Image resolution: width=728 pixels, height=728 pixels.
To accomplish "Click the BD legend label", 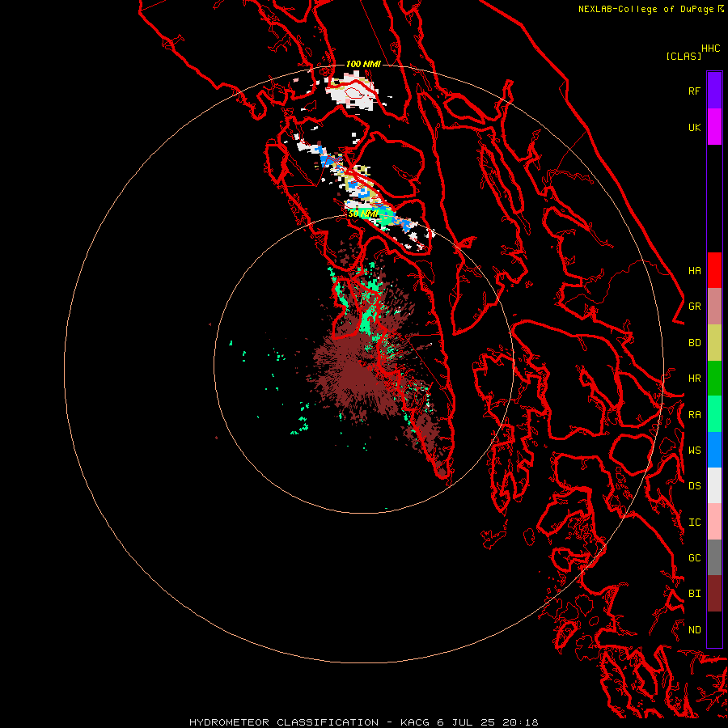I will coord(694,343).
